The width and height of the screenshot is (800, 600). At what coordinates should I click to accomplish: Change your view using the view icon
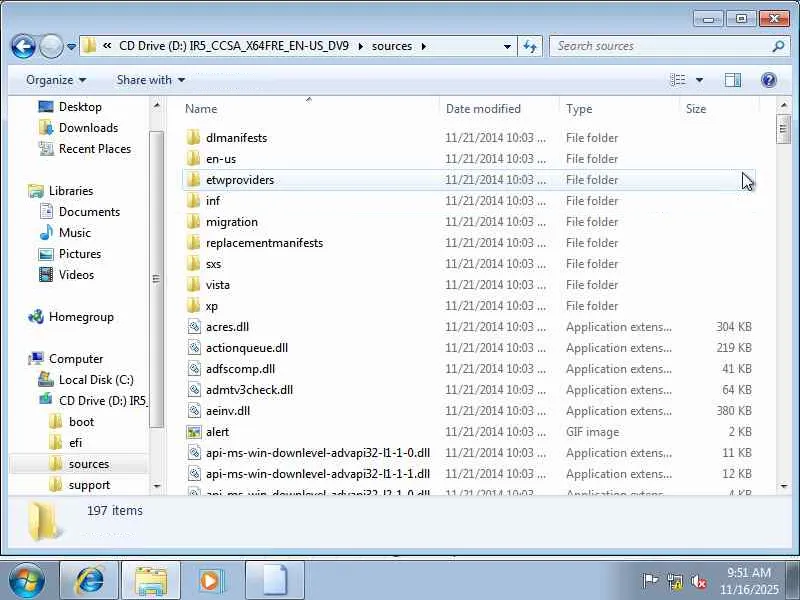click(678, 80)
